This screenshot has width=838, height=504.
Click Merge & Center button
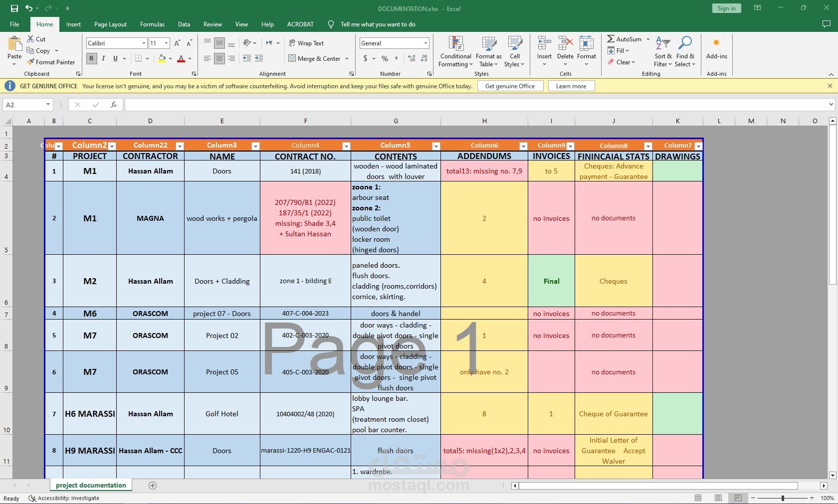315,58
